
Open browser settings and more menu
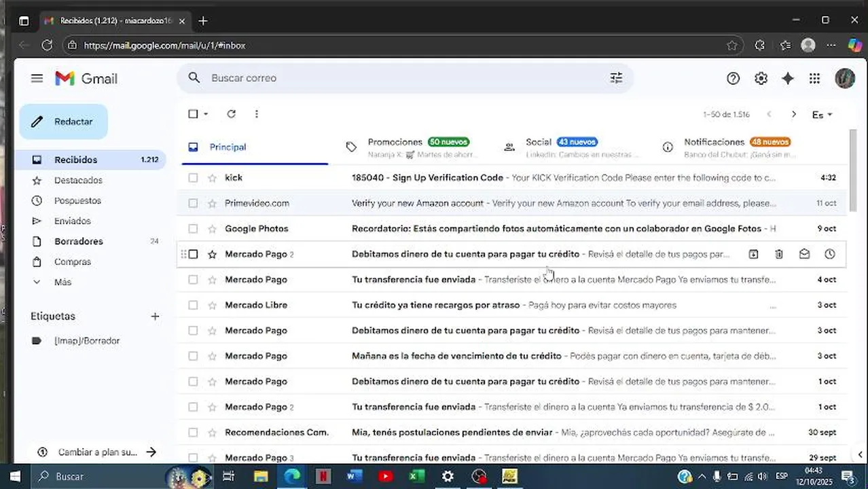pyautogui.click(x=831, y=46)
